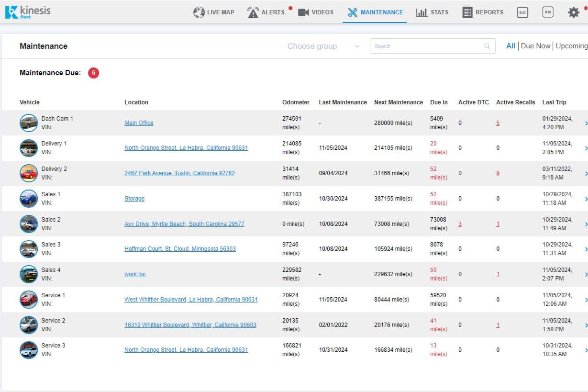
Task: Open Sales 2 active DTC count link
Action: [460, 224]
